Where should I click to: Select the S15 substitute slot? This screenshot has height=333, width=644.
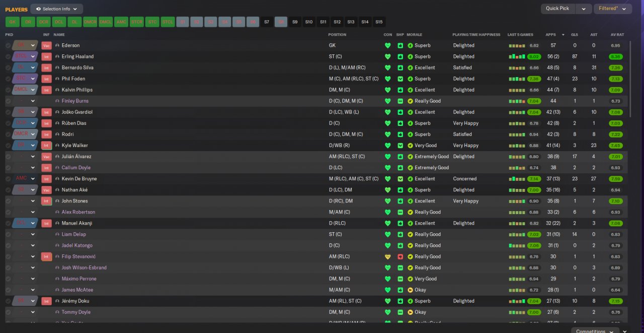379,22
